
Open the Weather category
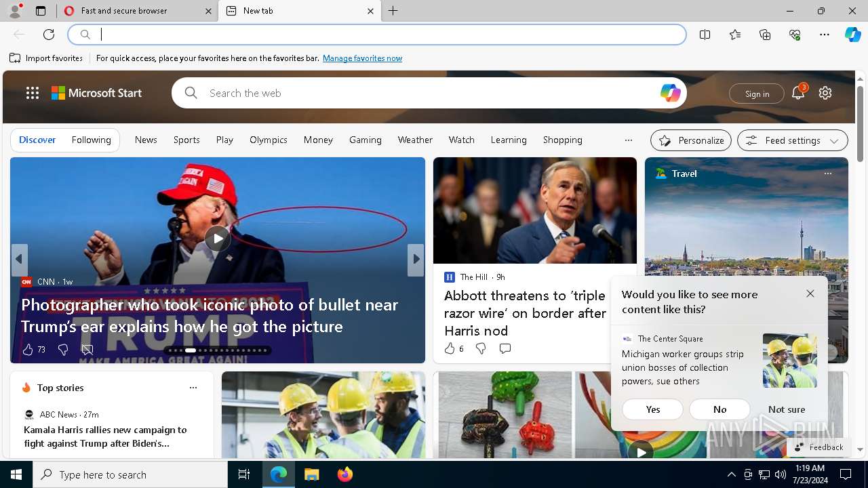click(x=415, y=140)
